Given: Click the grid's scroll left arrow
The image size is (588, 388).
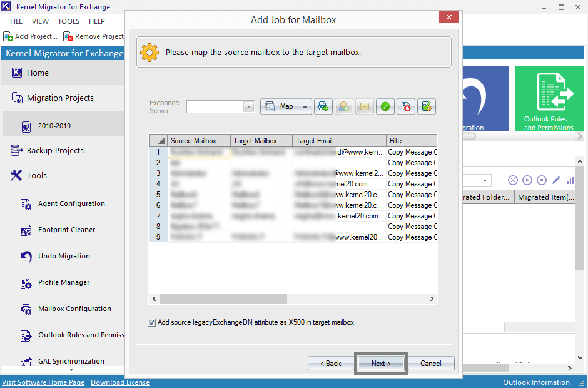Looking at the screenshot, I should point(154,299).
